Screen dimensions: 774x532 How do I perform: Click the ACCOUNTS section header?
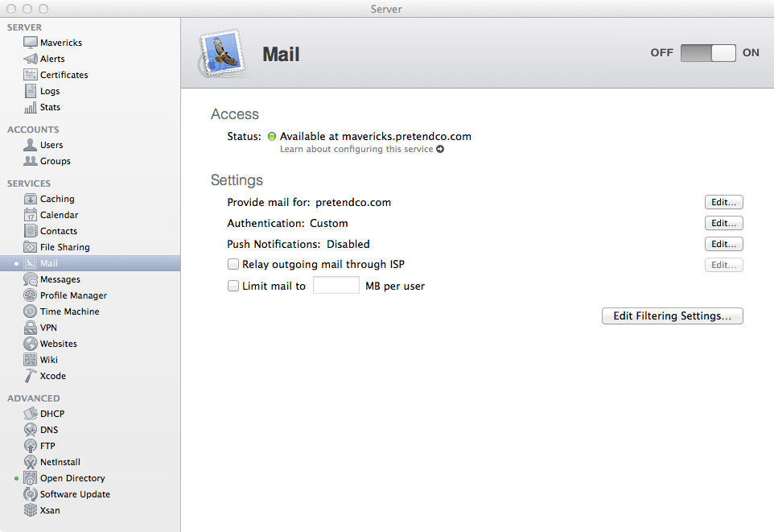pyautogui.click(x=33, y=130)
